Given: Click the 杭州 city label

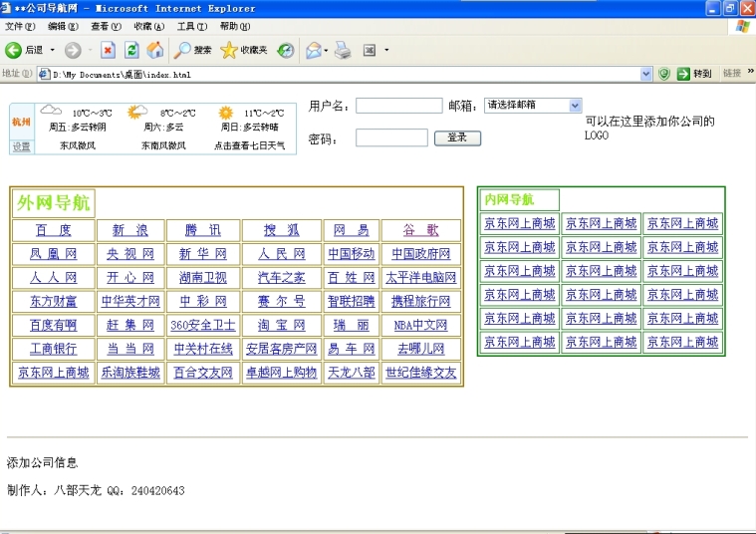Looking at the screenshot, I should point(21,122).
